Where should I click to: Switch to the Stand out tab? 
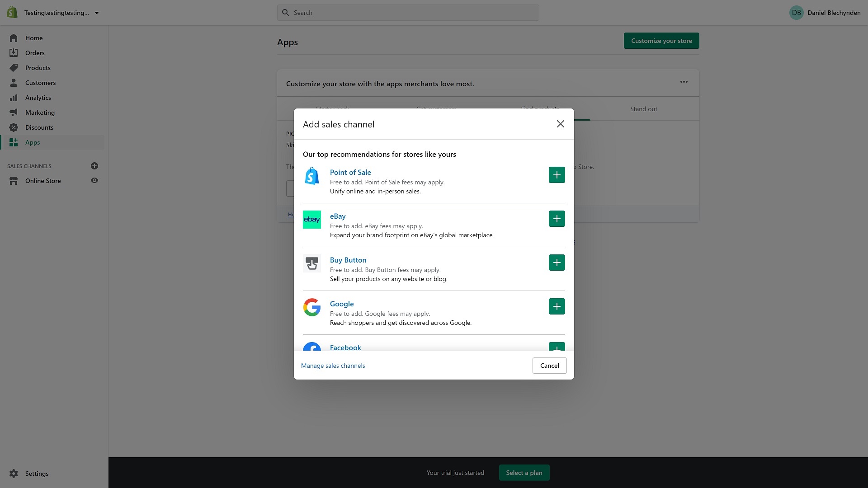point(643,109)
